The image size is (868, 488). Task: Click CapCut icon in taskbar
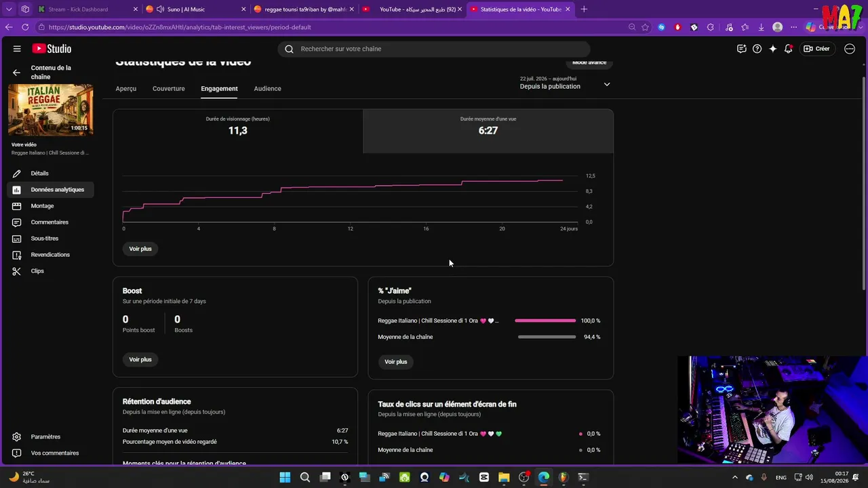(x=484, y=477)
